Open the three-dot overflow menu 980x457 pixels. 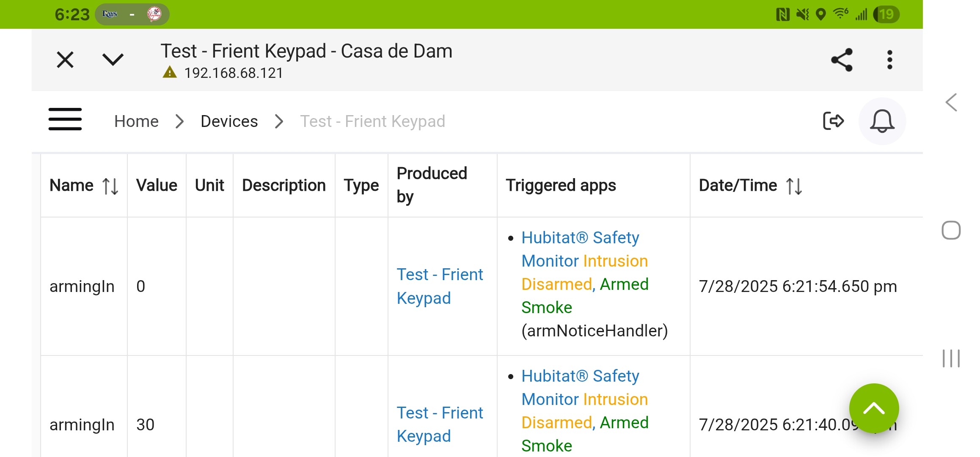point(889,60)
